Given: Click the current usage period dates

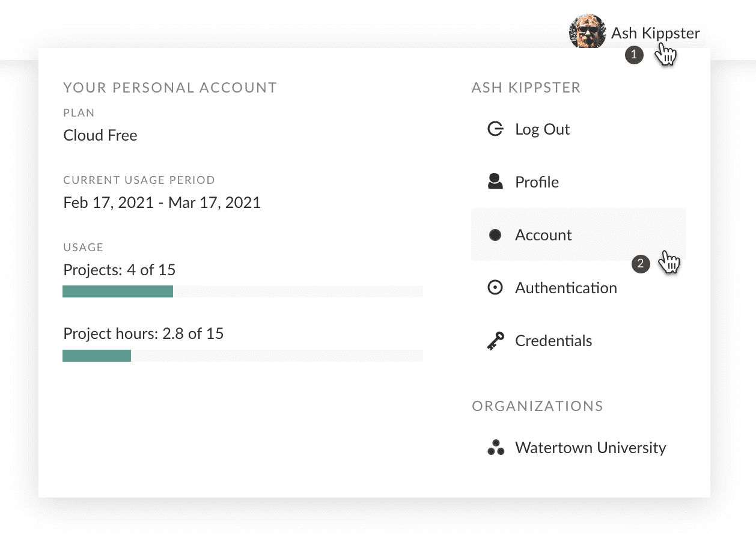Looking at the screenshot, I should (x=162, y=202).
